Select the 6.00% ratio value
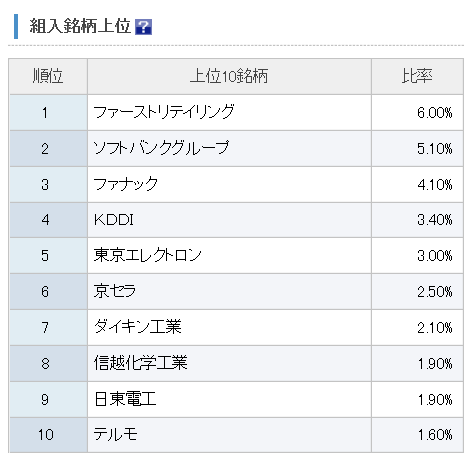This screenshot has height=463, width=474. coord(435,113)
